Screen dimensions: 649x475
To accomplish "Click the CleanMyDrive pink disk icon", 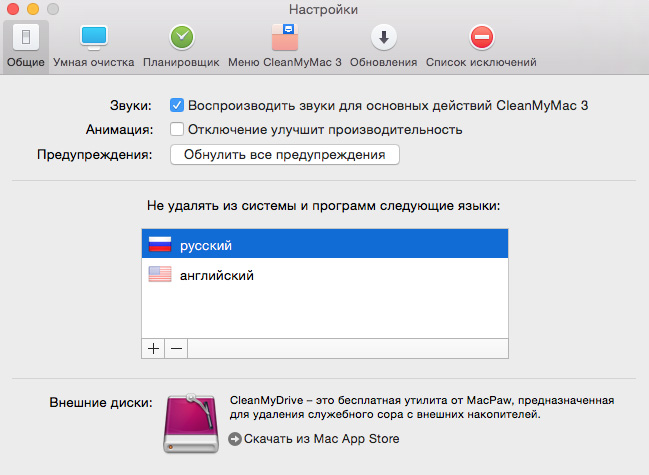I will pyautogui.click(x=191, y=423).
